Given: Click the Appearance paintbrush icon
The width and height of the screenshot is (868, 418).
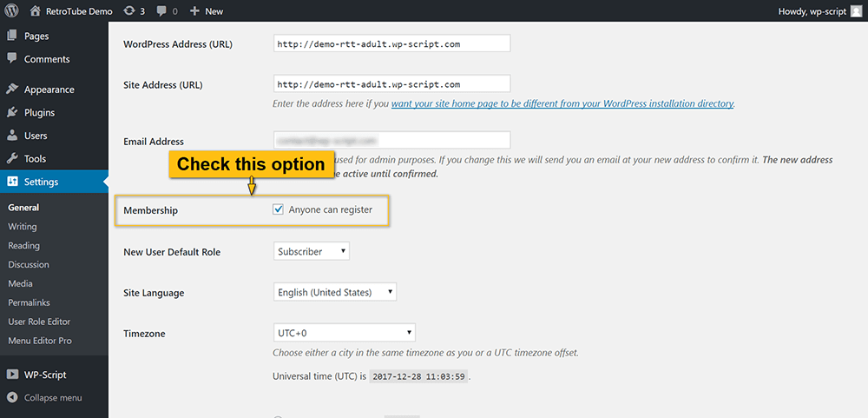Looking at the screenshot, I should click(11, 90).
